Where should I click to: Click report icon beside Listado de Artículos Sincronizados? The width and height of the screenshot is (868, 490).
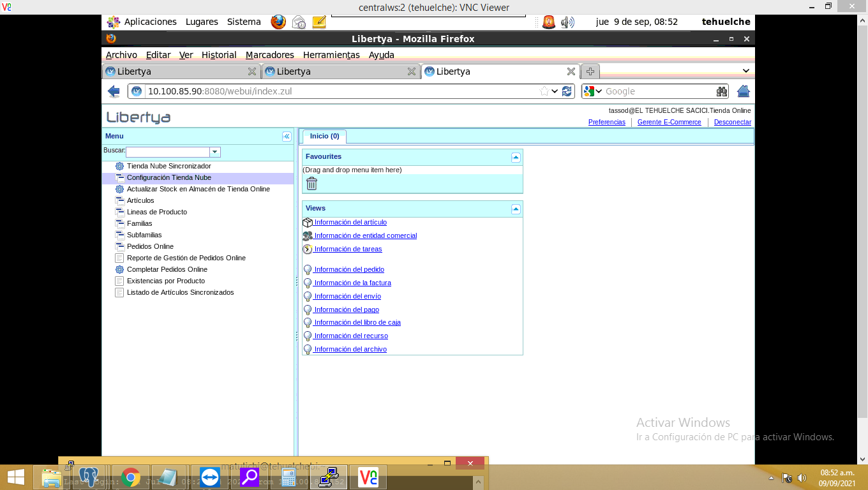119,292
